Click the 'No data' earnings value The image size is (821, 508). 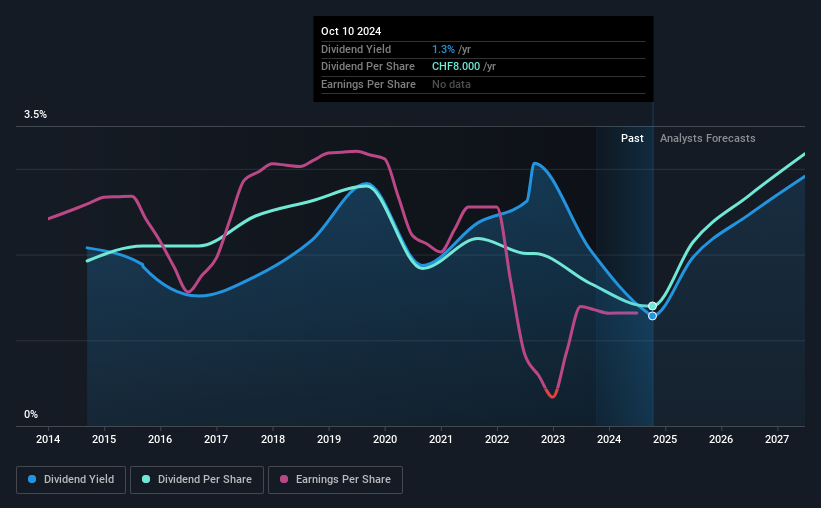tap(451, 84)
